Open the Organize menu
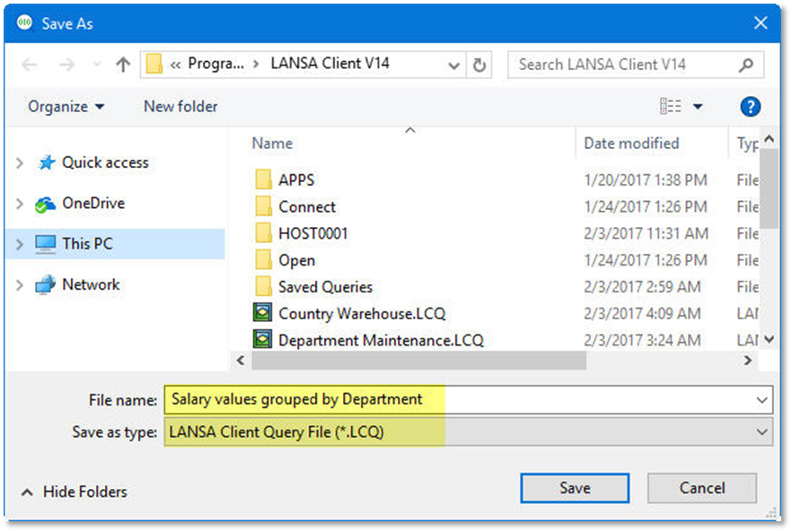Screen dimensions: 792x532 [x=66, y=107]
